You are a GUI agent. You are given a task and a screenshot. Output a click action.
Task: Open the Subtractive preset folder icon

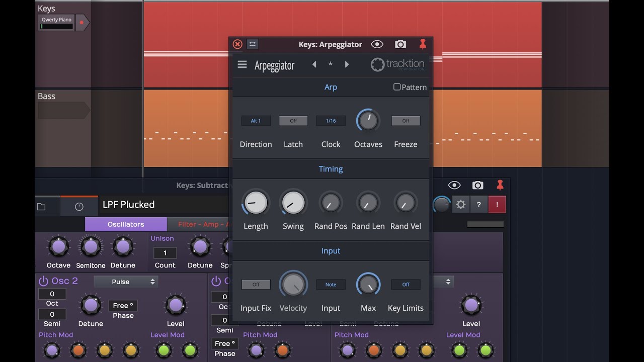pyautogui.click(x=41, y=207)
